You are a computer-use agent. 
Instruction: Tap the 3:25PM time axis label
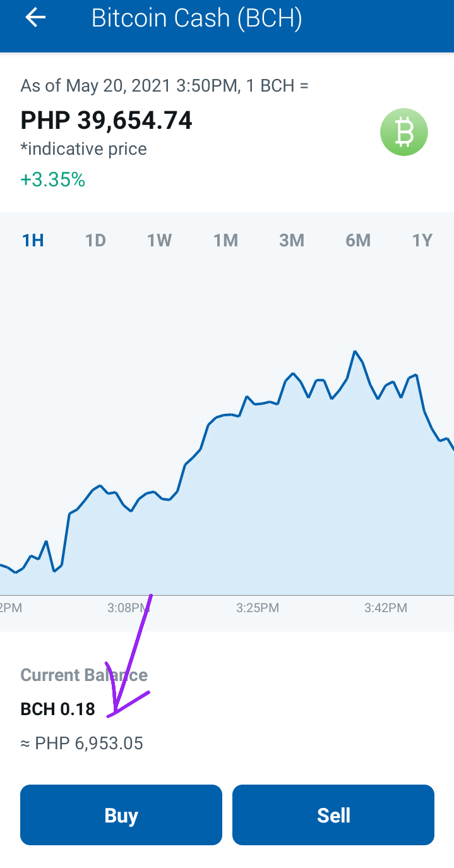tap(258, 608)
